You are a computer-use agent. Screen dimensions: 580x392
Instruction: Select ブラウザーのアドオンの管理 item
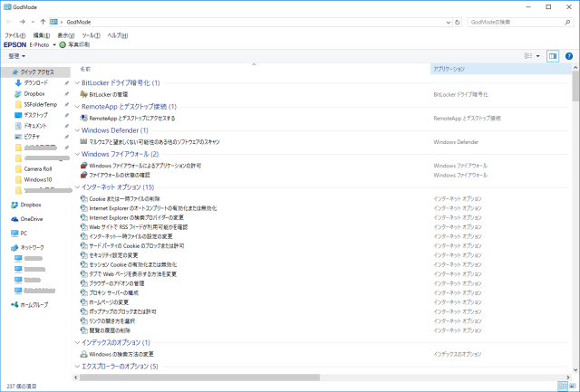tap(117, 283)
